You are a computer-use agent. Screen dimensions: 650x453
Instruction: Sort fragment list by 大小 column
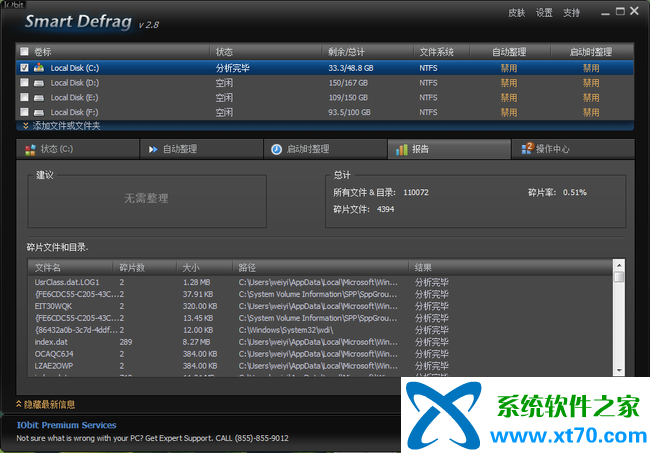tap(204, 268)
